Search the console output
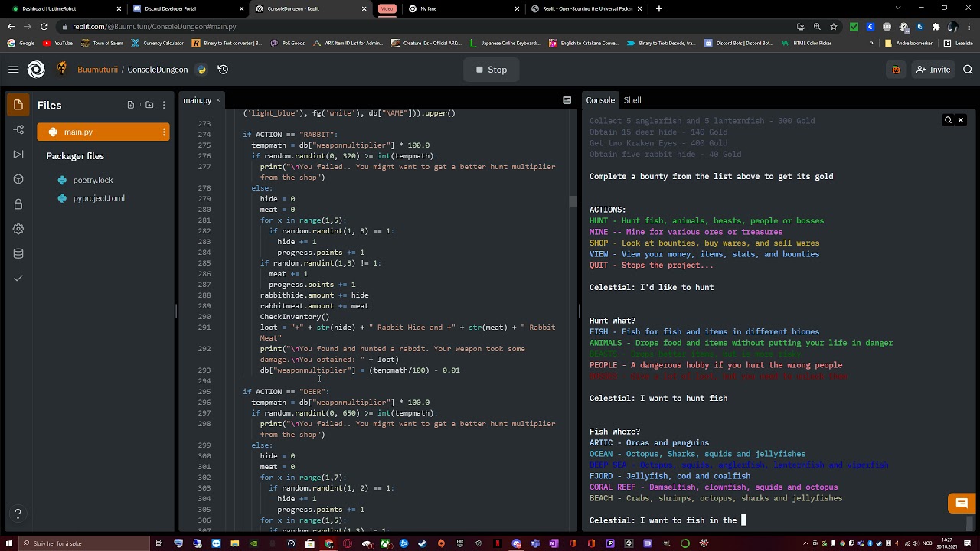 pos(948,120)
